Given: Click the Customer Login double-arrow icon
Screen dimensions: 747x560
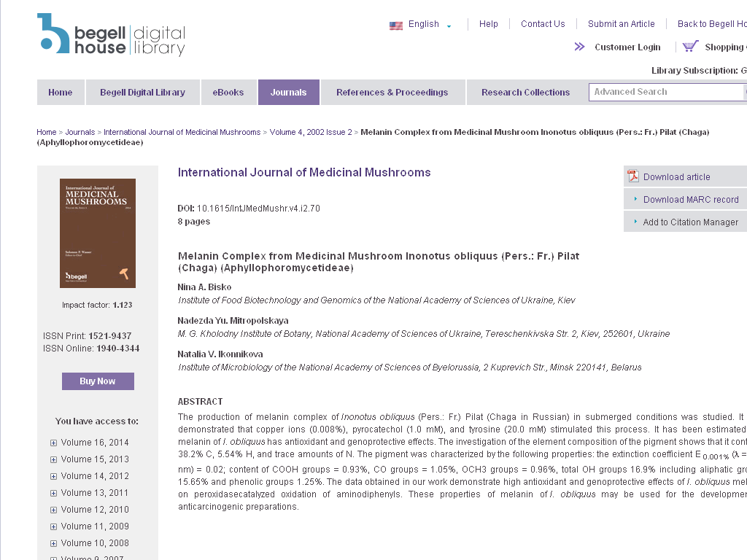Looking at the screenshot, I should click(x=579, y=47).
